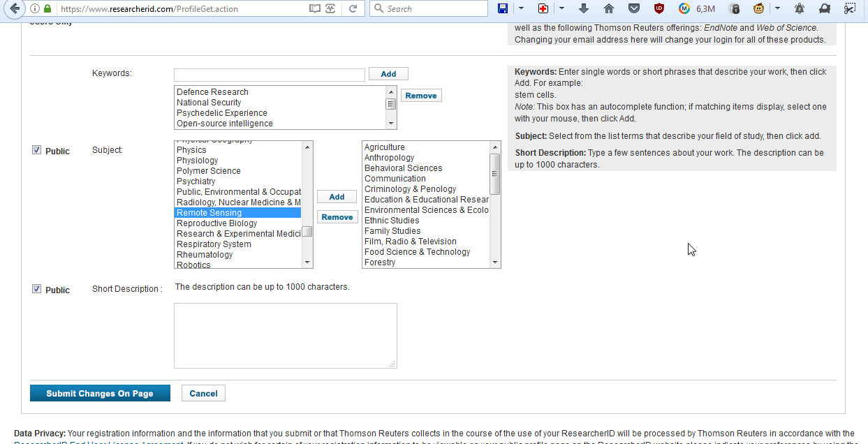Click the red cross first-aid icon
The width and height of the screenshot is (868, 444).
pyautogui.click(x=543, y=8)
